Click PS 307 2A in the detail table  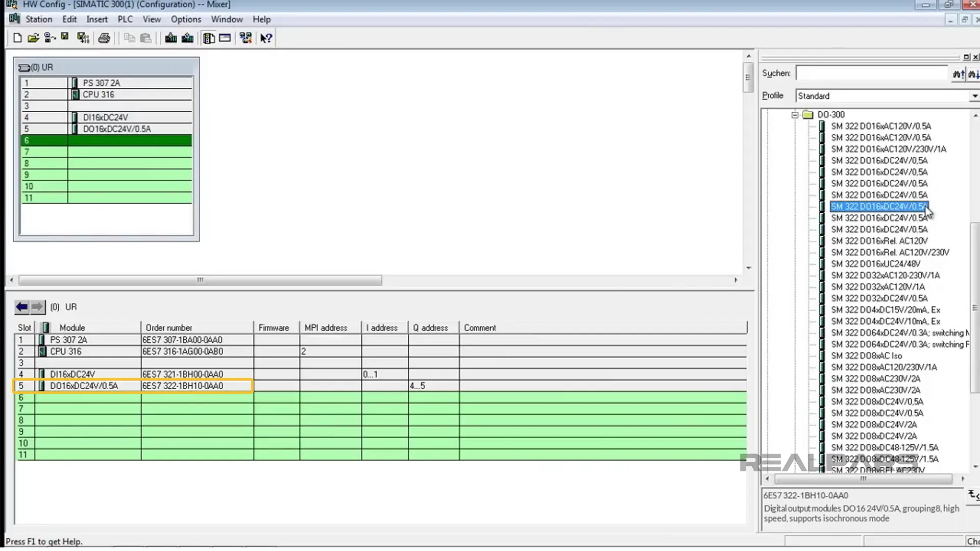click(68, 340)
